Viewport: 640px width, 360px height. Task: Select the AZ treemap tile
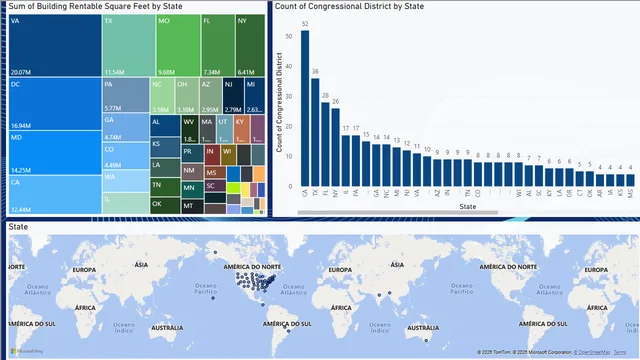[x=211, y=96]
